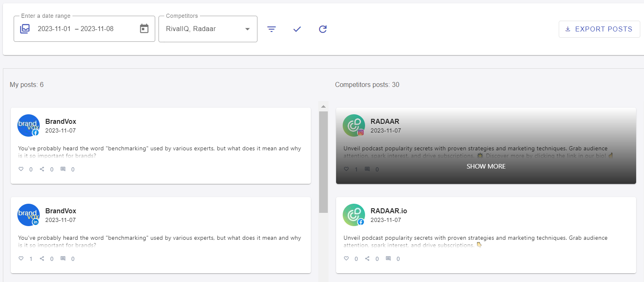Click the BrandVox Facebook post avatar
Image resolution: width=644 pixels, height=282 pixels.
(x=29, y=125)
